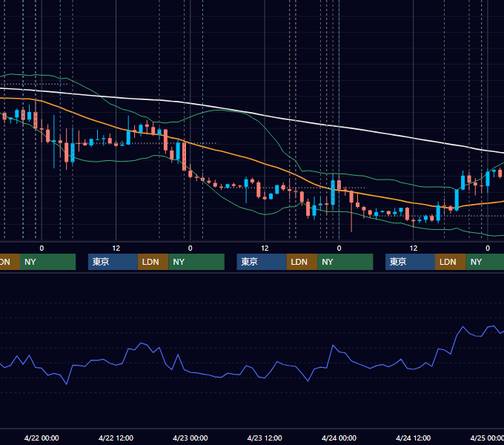Click the 4/24 00:00 date label

tap(339, 438)
